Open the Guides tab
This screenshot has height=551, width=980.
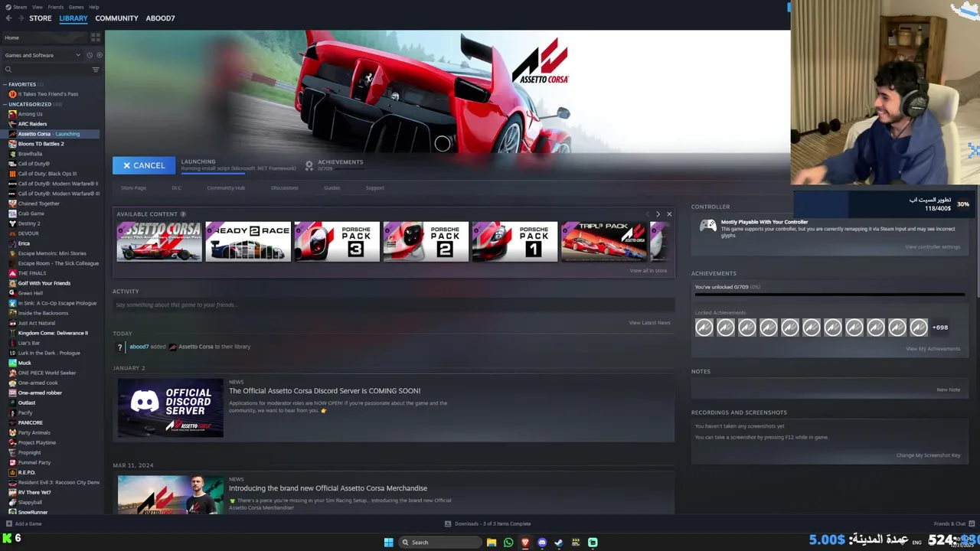tap(332, 187)
